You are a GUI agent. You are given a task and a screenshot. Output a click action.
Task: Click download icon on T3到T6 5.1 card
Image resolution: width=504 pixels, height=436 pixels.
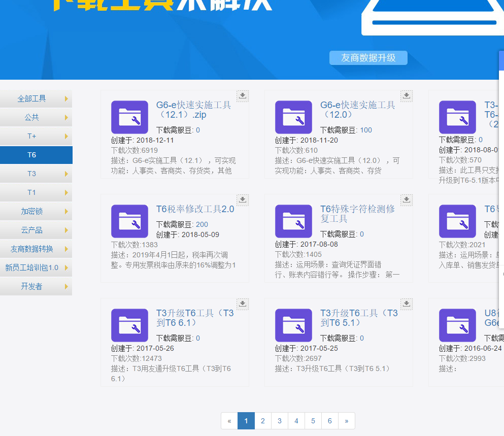pos(407,304)
